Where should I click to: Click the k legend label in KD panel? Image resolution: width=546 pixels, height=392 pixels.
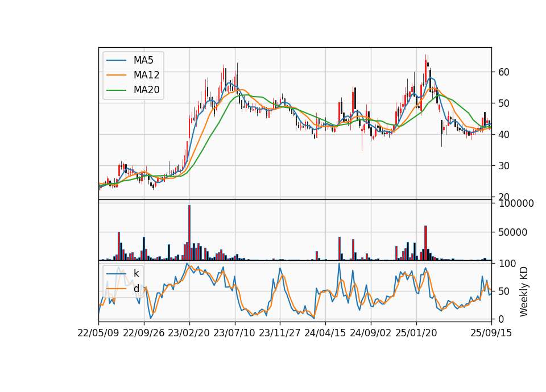pyautogui.click(x=136, y=273)
